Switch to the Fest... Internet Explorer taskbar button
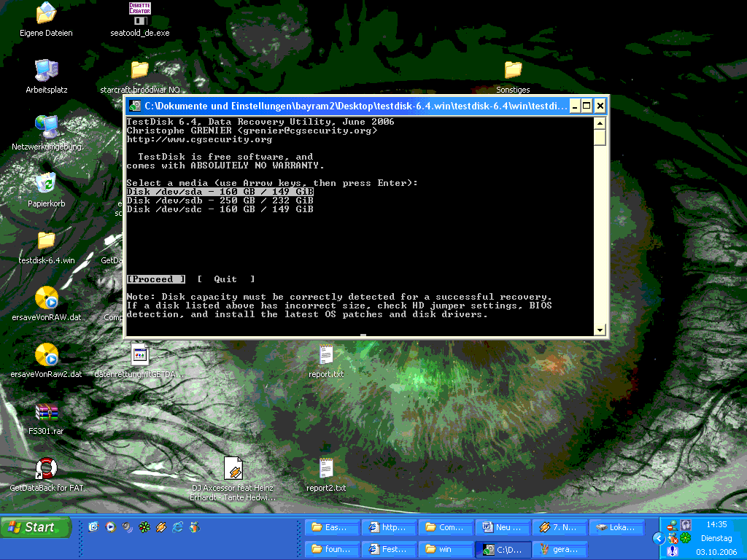This screenshot has height=560, width=747. pyautogui.click(x=390, y=549)
